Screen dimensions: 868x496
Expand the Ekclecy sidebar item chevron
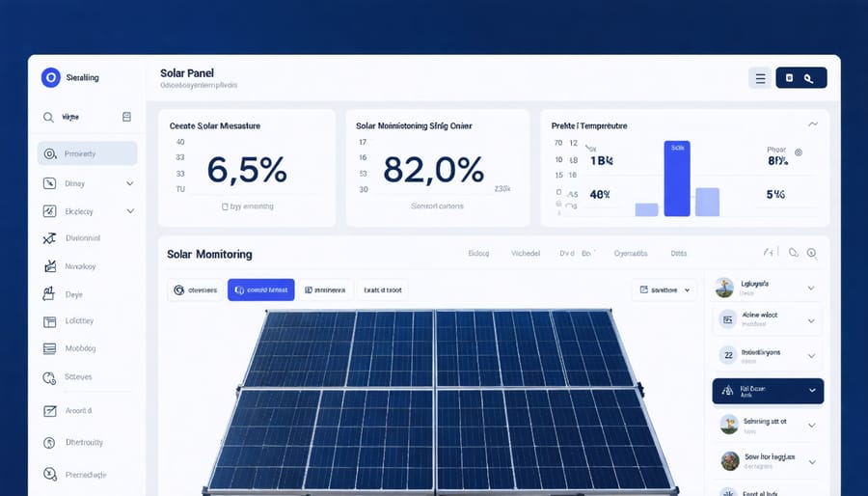130,211
